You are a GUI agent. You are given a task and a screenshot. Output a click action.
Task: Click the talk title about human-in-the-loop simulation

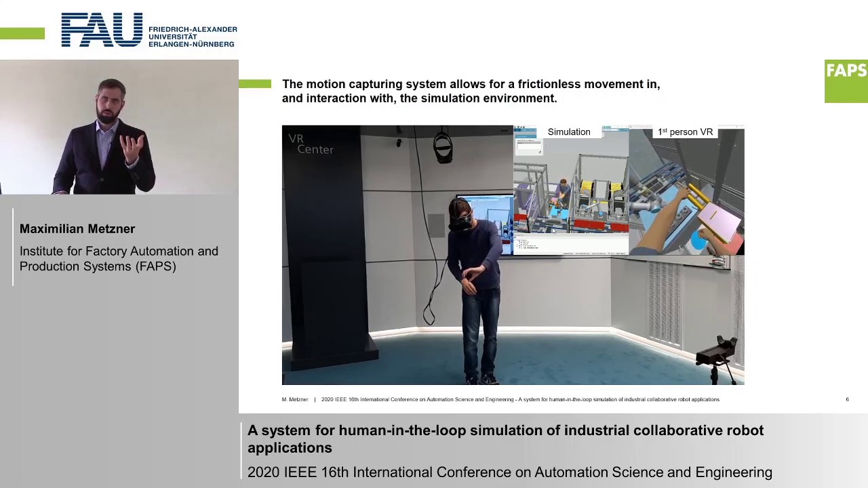click(505, 439)
